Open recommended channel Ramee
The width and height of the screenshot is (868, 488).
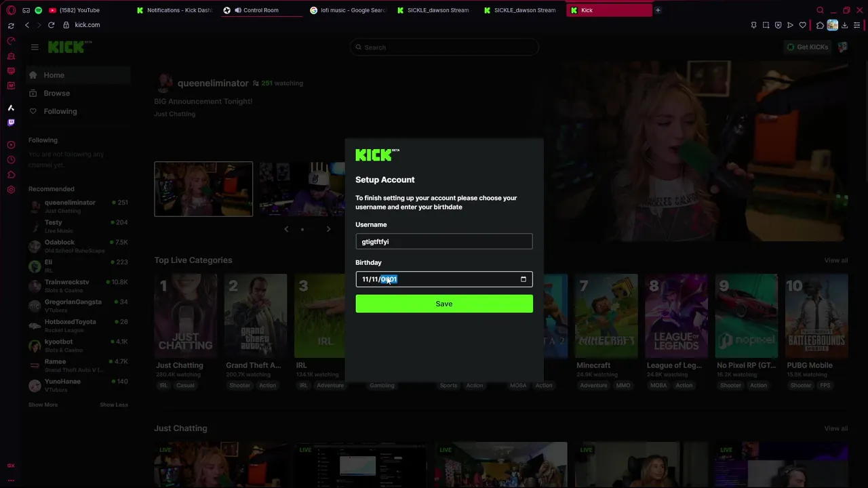pyautogui.click(x=79, y=365)
